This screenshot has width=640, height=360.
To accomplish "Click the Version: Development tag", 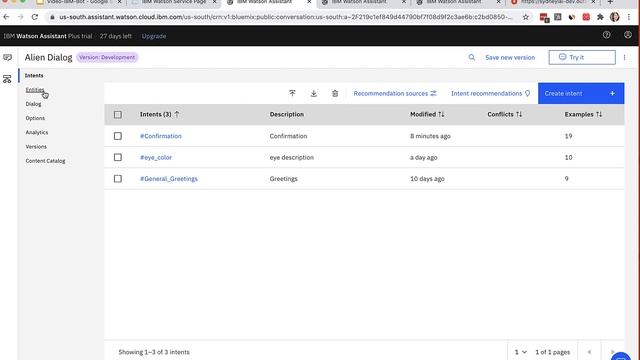I will 107,58.
